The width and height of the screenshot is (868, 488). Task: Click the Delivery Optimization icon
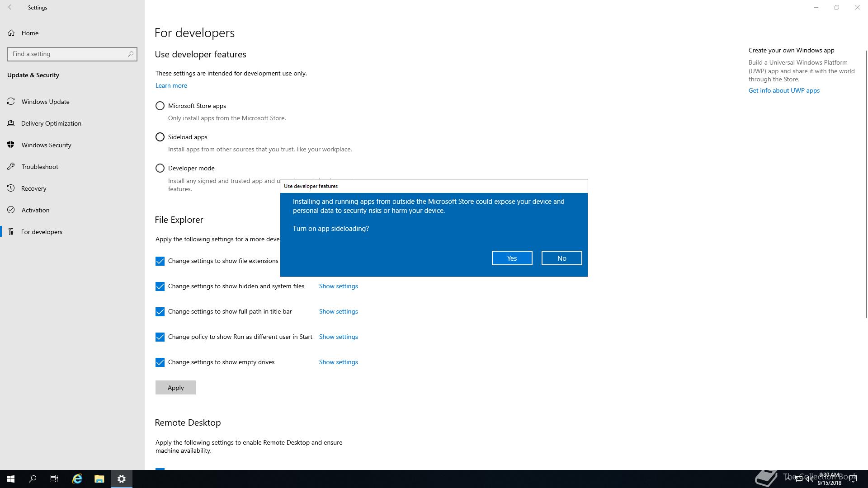pos(11,123)
